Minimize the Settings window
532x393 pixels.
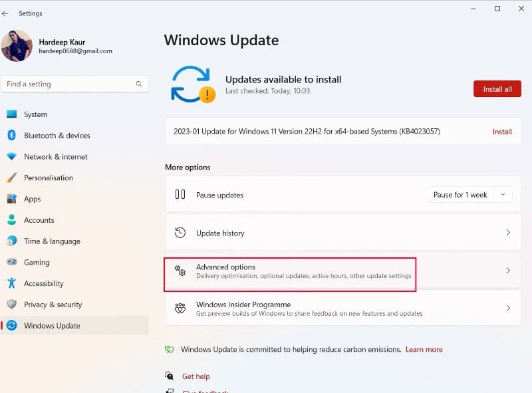pyautogui.click(x=473, y=9)
